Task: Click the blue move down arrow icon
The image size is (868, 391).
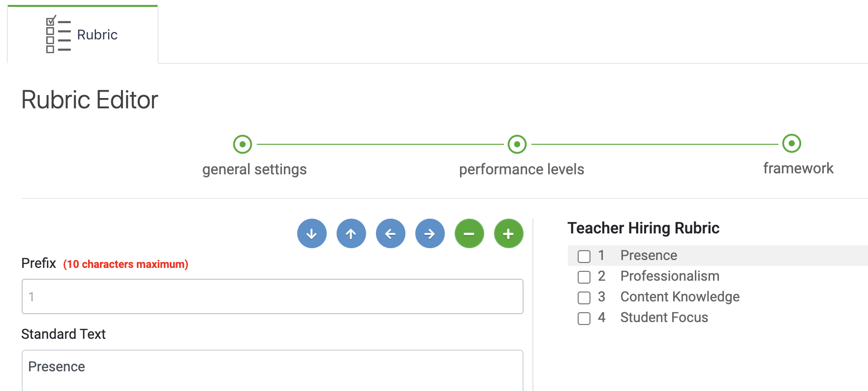Action: (312, 233)
